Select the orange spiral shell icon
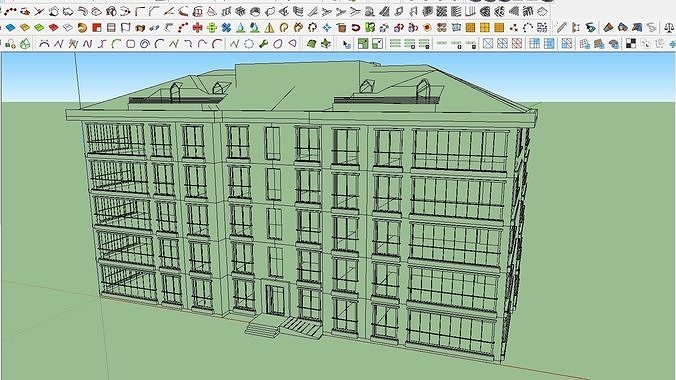Image resolution: width=676 pixels, height=380 pixels. (x=82, y=28)
